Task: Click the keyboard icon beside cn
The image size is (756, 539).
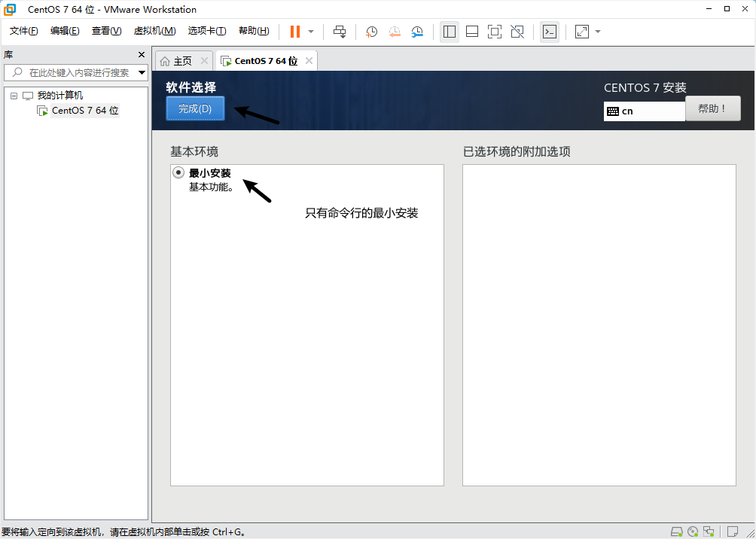Action: click(x=613, y=111)
